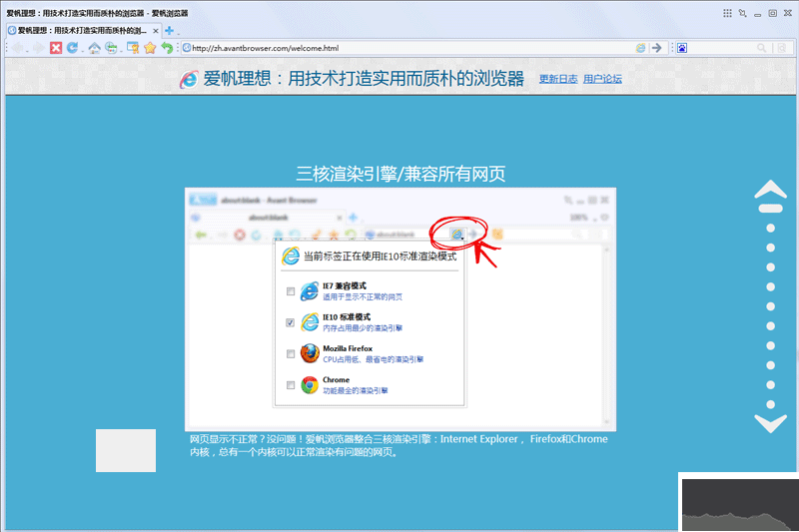This screenshot has width=799, height=532.
Task: Click the certificate window icon in toolbar
Action: (x=133, y=48)
